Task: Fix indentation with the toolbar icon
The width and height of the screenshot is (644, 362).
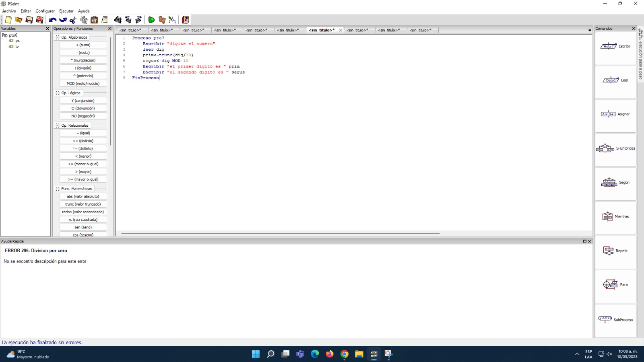Action: coord(105,20)
